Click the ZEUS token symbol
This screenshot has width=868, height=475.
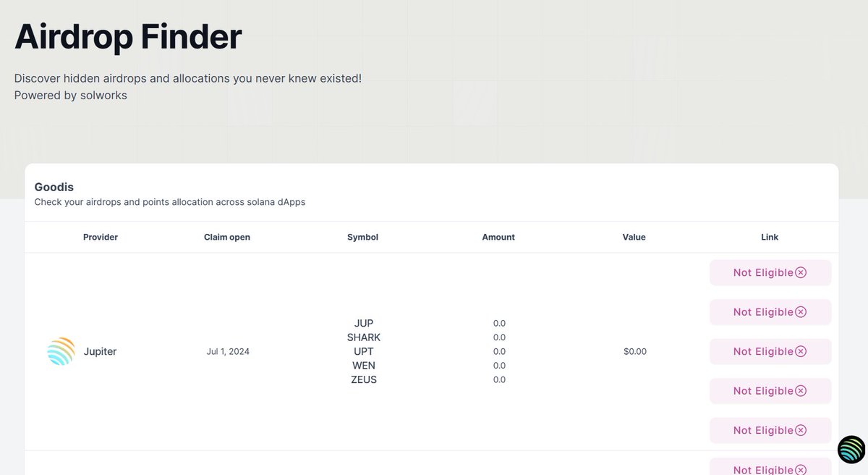[x=364, y=379]
